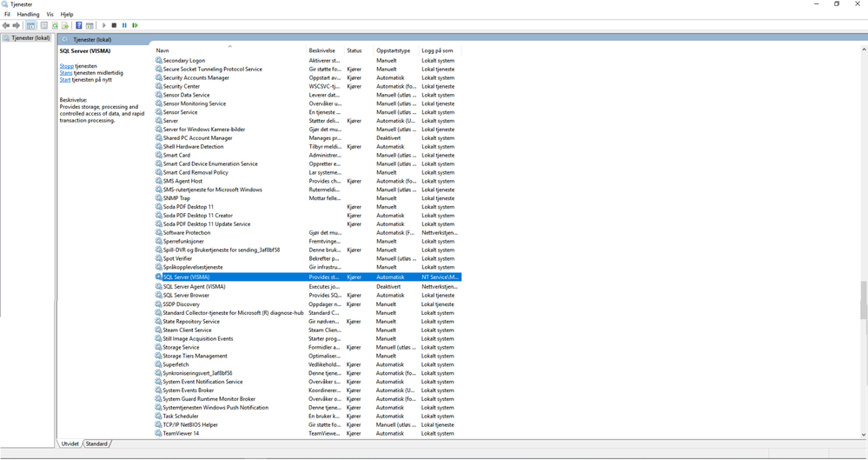Image resolution: width=868 pixels, height=460 pixels.
Task: Open the Fil menu
Action: (x=7, y=15)
